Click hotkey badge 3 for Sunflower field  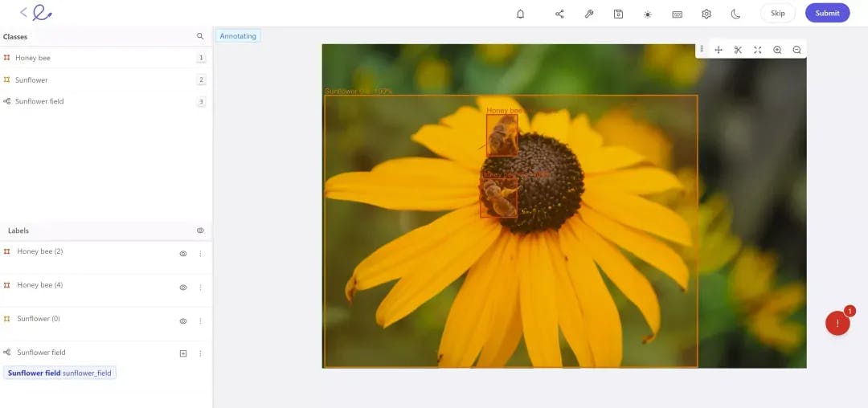[201, 102]
